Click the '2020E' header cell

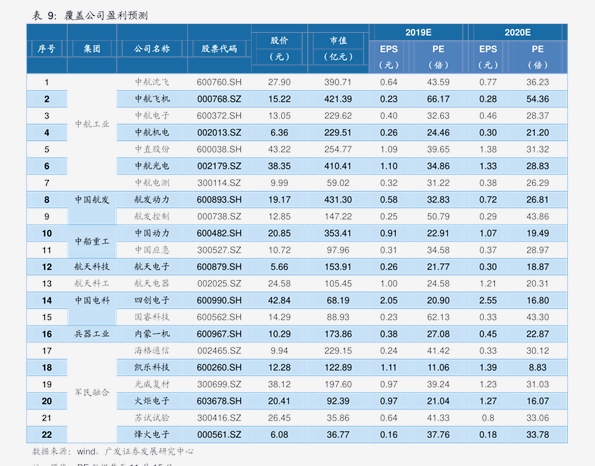point(518,32)
